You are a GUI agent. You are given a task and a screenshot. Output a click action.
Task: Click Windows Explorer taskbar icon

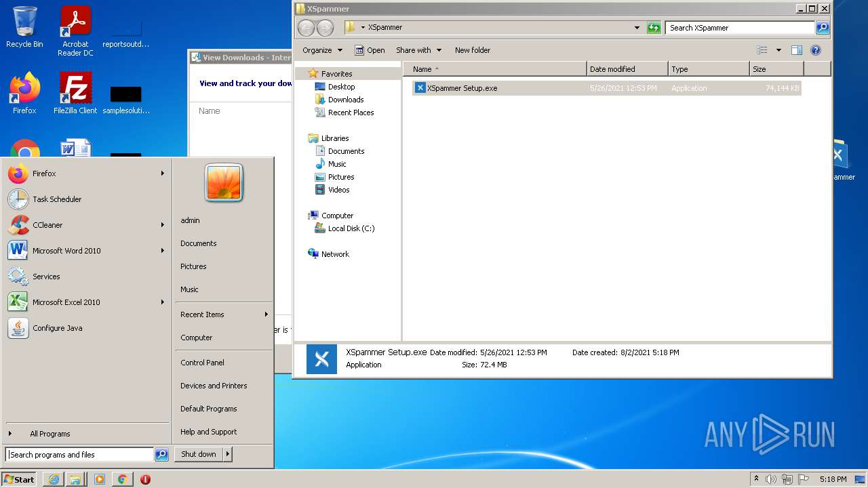pyautogui.click(x=75, y=479)
